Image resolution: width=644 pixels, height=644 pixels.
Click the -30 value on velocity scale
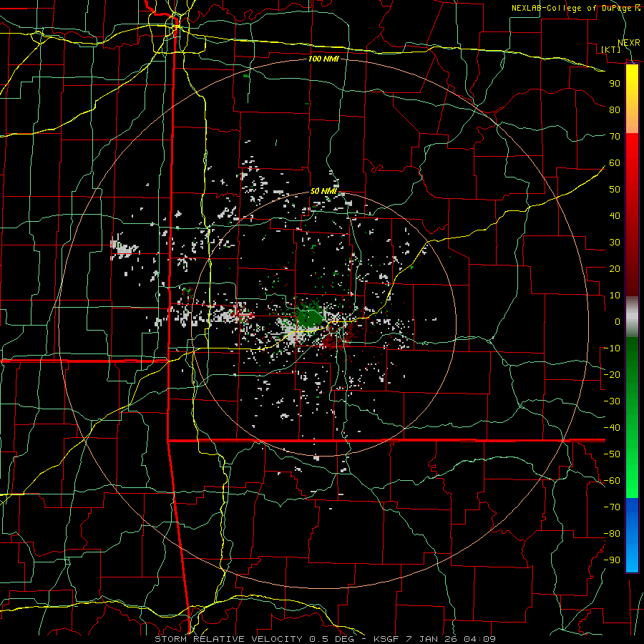pos(612,401)
